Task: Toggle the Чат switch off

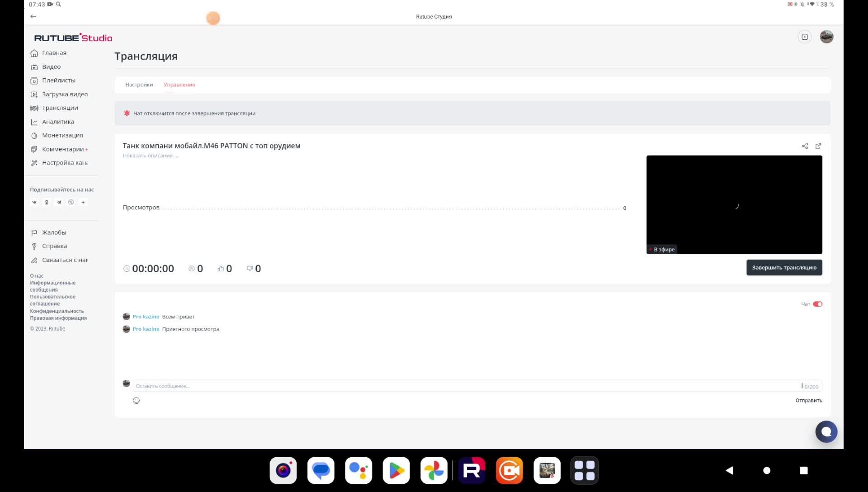Action: [x=817, y=304]
